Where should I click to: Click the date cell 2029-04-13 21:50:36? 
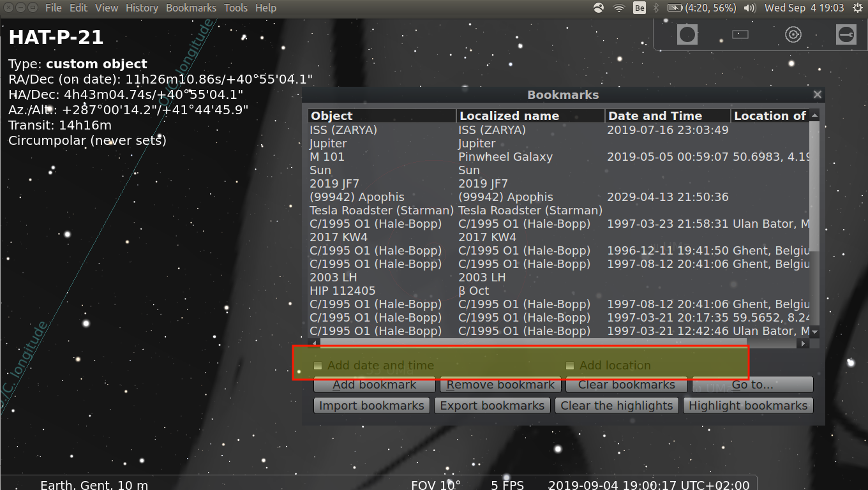(x=668, y=197)
